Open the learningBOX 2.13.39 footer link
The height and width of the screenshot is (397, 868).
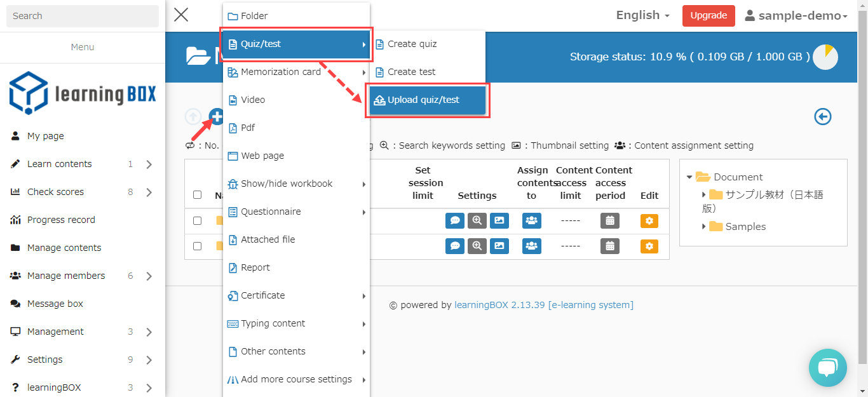click(499, 305)
